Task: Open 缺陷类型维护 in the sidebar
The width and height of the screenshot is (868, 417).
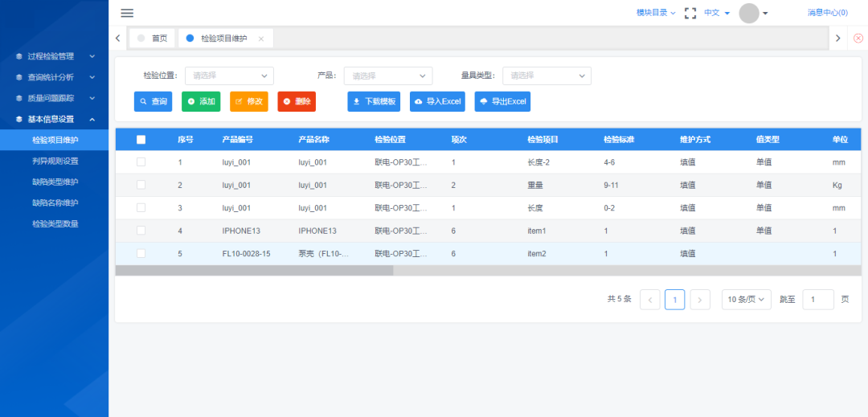Action: click(x=55, y=182)
